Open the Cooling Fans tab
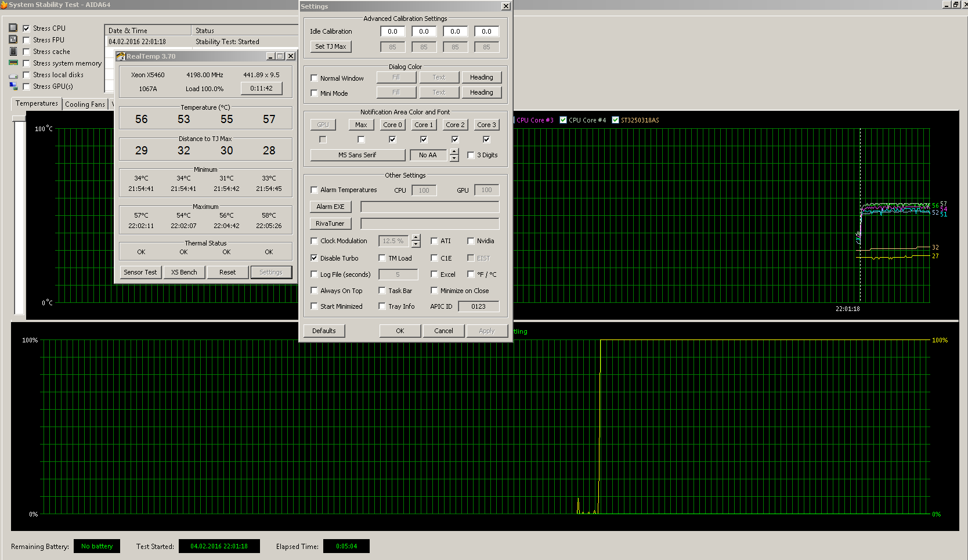This screenshot has height=560, width=968. click(85, 104)
